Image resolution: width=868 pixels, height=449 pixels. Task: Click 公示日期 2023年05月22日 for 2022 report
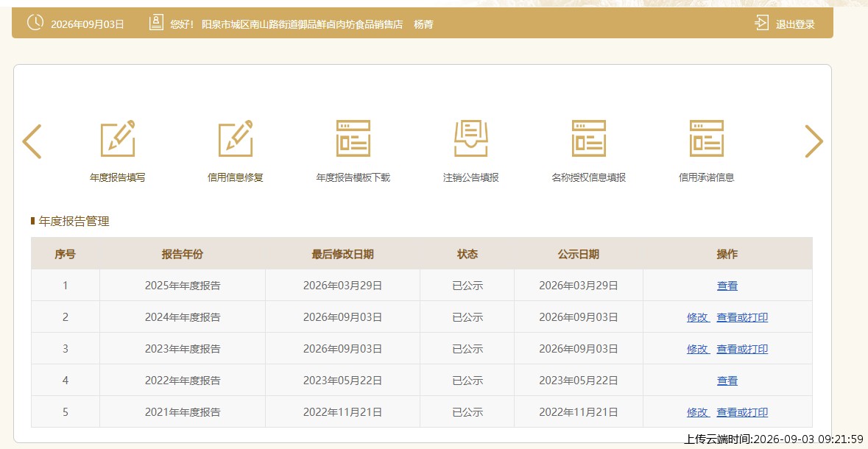pos(579,381)
